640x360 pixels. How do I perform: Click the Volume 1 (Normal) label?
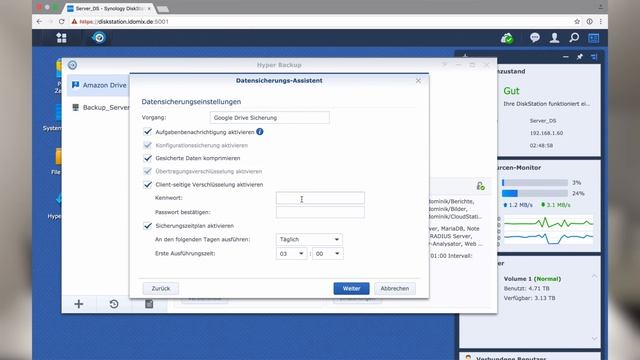532,279
